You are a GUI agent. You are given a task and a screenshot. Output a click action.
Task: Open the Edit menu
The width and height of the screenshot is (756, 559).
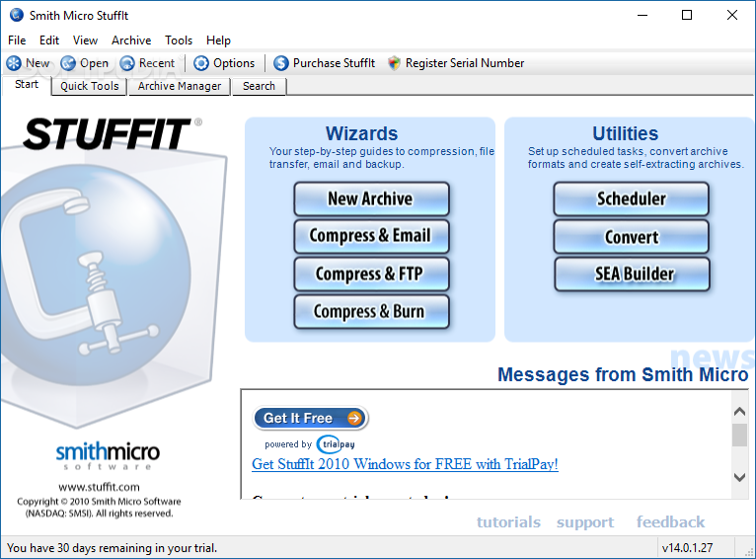point(49,40)
